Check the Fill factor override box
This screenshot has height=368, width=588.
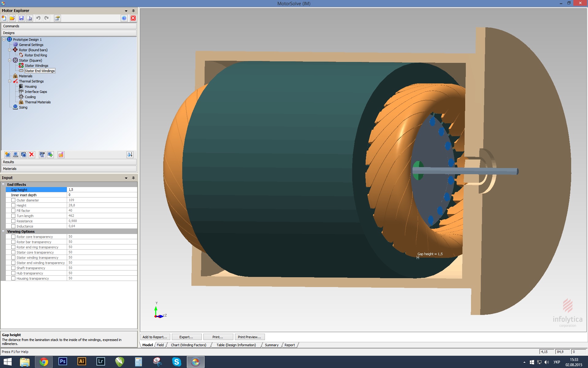coord(13,211)
